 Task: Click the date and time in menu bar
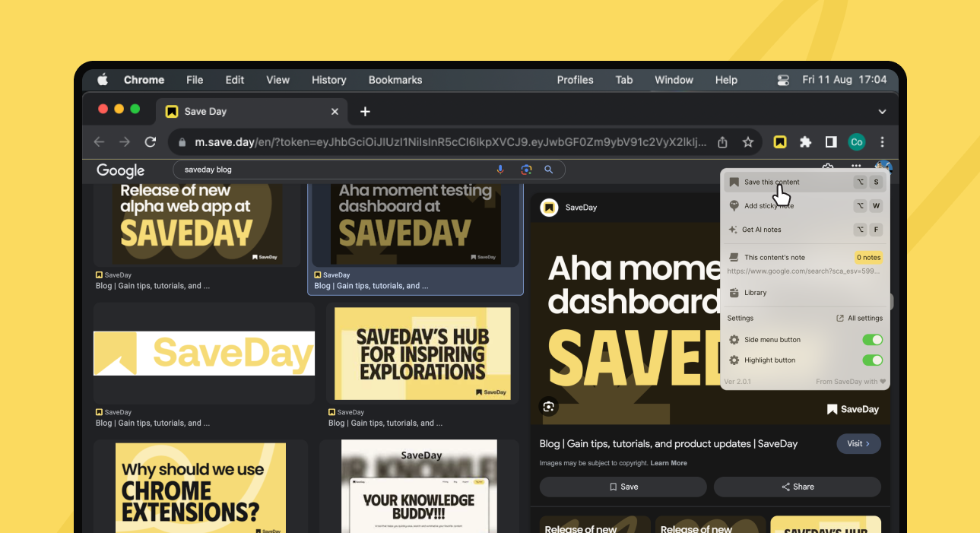click(x=844, y=80)
